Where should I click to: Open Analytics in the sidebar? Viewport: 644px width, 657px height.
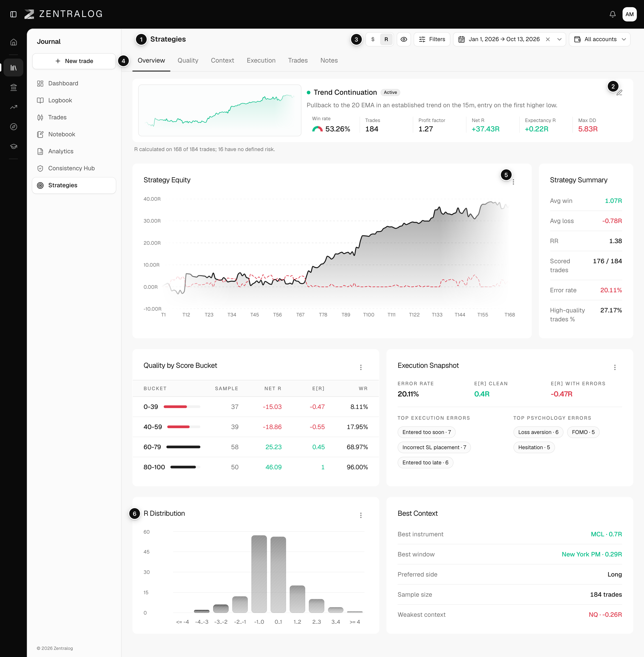(x=74, y=152)
